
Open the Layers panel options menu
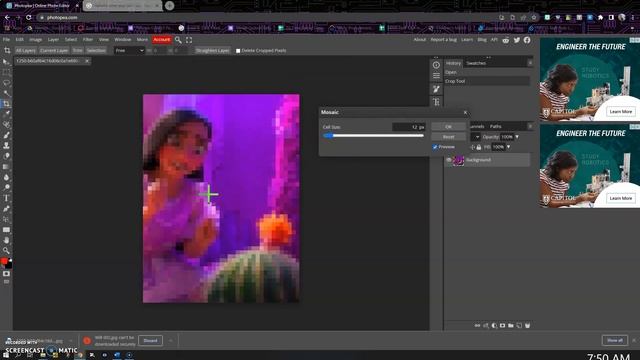pos(530,127)
